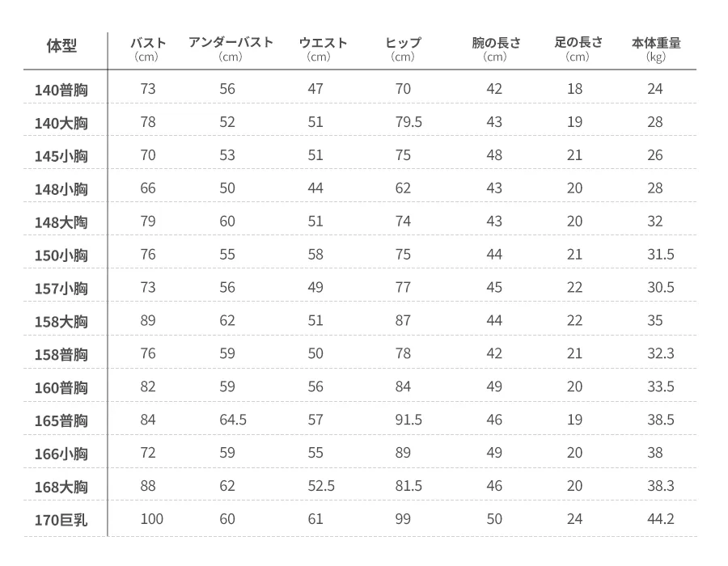Select the 44.2 weight value cell

click(x=660, y=519)
